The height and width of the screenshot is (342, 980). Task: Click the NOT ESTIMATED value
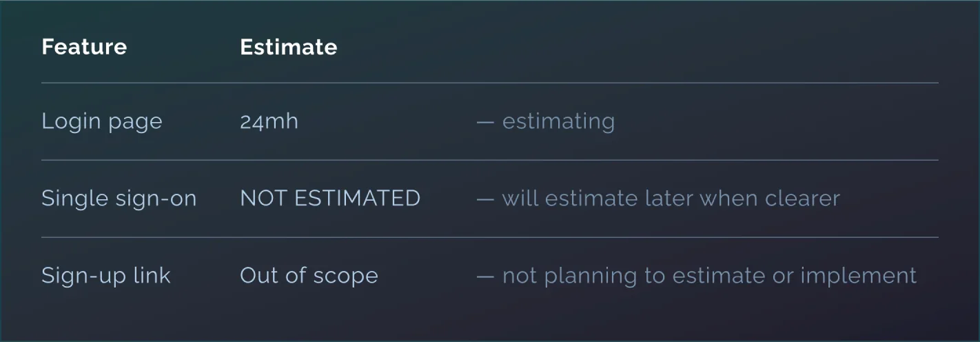pyautogui.click(x=330, y=199)
